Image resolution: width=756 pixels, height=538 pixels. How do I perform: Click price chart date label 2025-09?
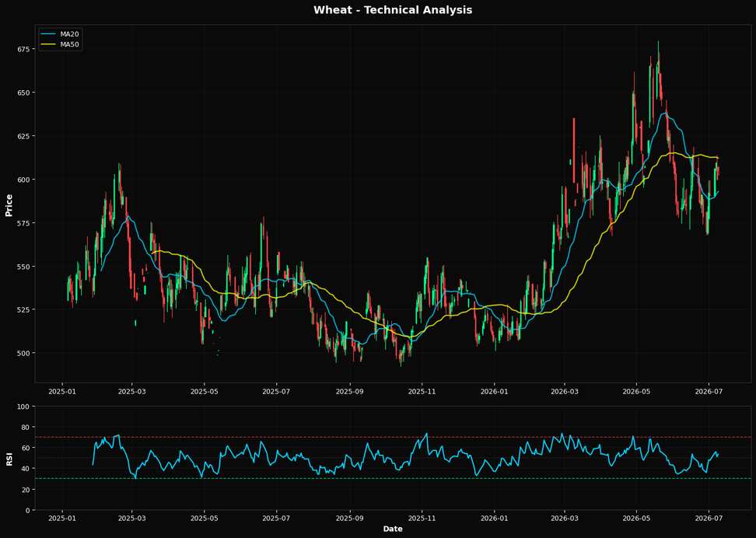coord(349,391)
